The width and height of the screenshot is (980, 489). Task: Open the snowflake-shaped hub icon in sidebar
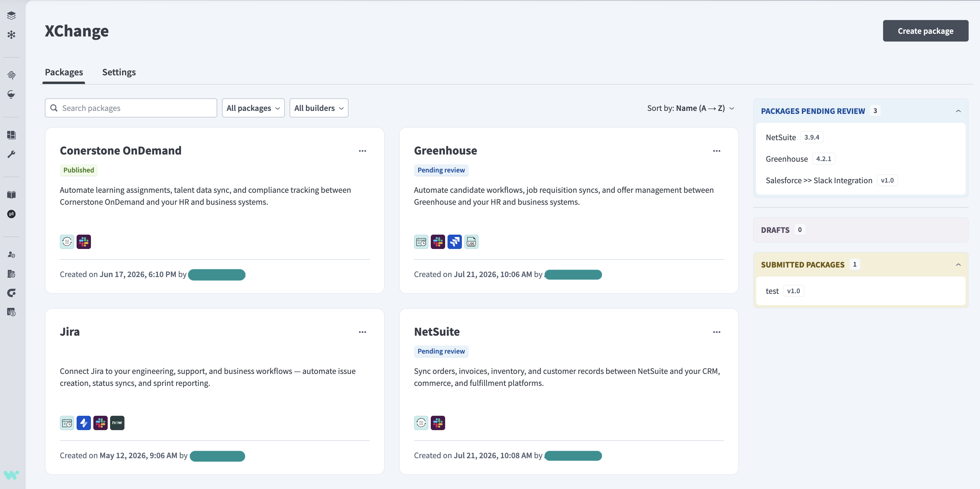11,35
